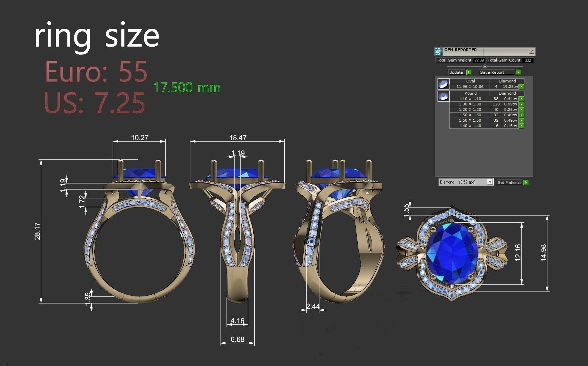The width and height of the screenshot is (588, 366).
Task: Click the 4.16 dimension label
Action: pyautogui.click(x=237, y=321)
